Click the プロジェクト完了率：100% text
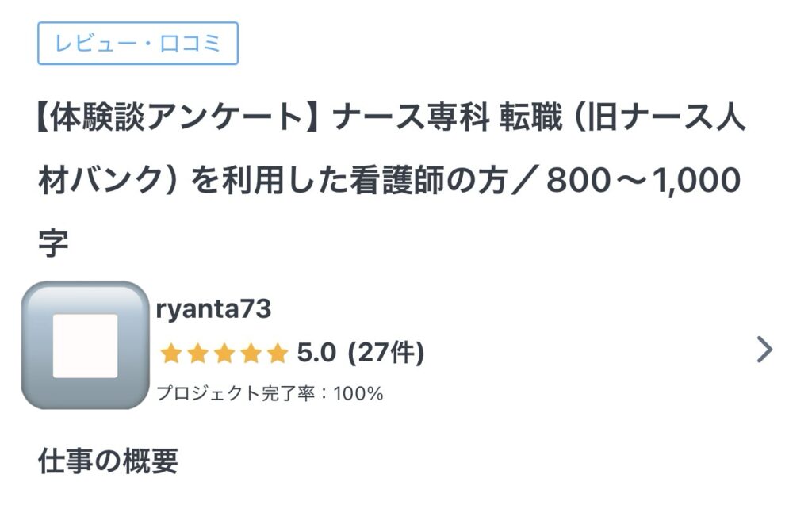This screenshot has width=812, height=524. (270, 393)
